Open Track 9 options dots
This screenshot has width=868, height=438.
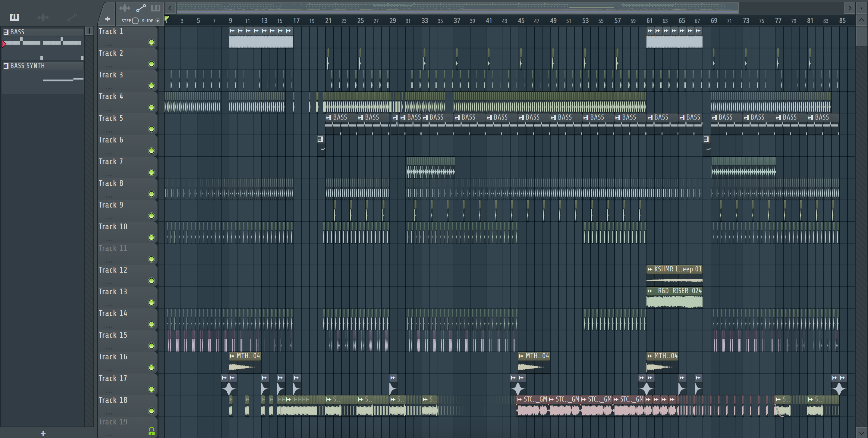(x=109, y=218)
